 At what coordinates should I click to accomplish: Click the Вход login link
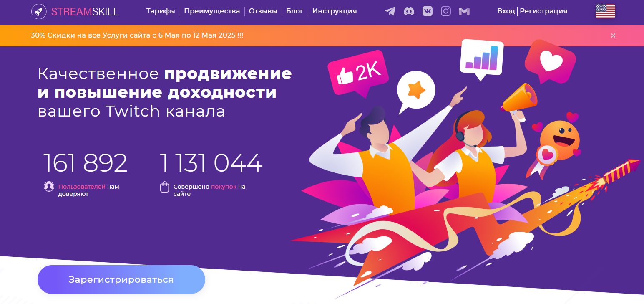506,11
